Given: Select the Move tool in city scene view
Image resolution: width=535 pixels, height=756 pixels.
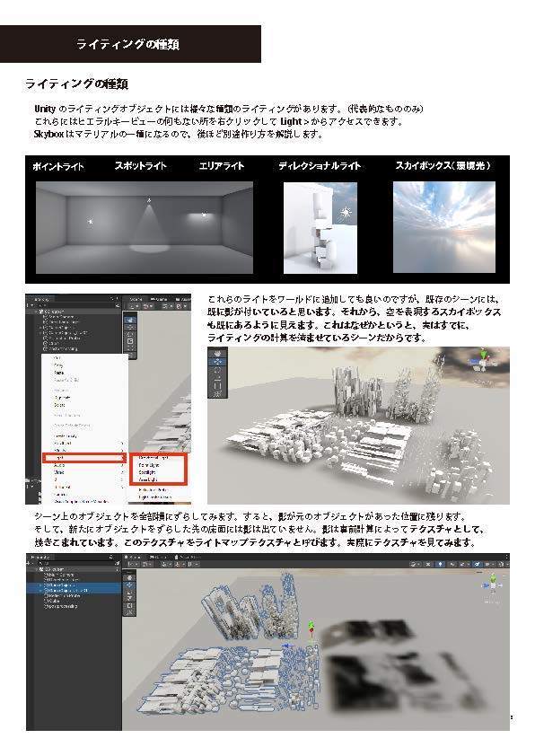Looking at the screenshot, I should tap(217, 361).
